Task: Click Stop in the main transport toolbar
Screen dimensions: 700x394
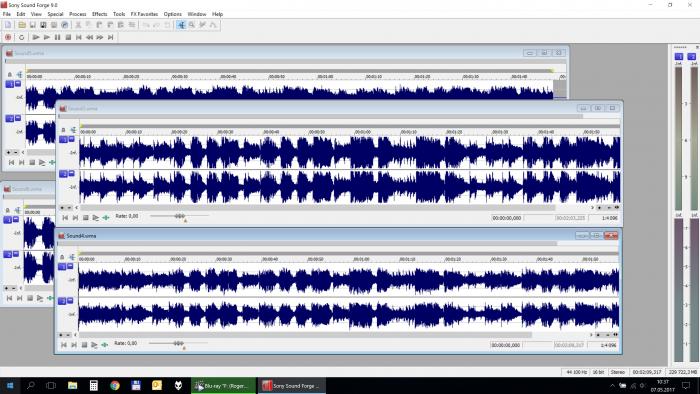Action: coord(68,37)
